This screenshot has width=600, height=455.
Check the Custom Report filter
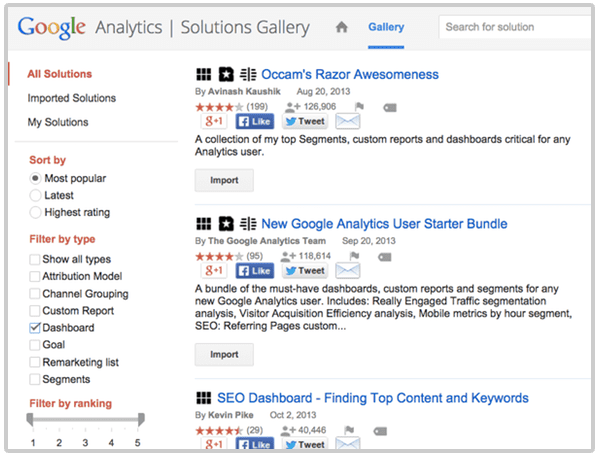coord(34,311)
